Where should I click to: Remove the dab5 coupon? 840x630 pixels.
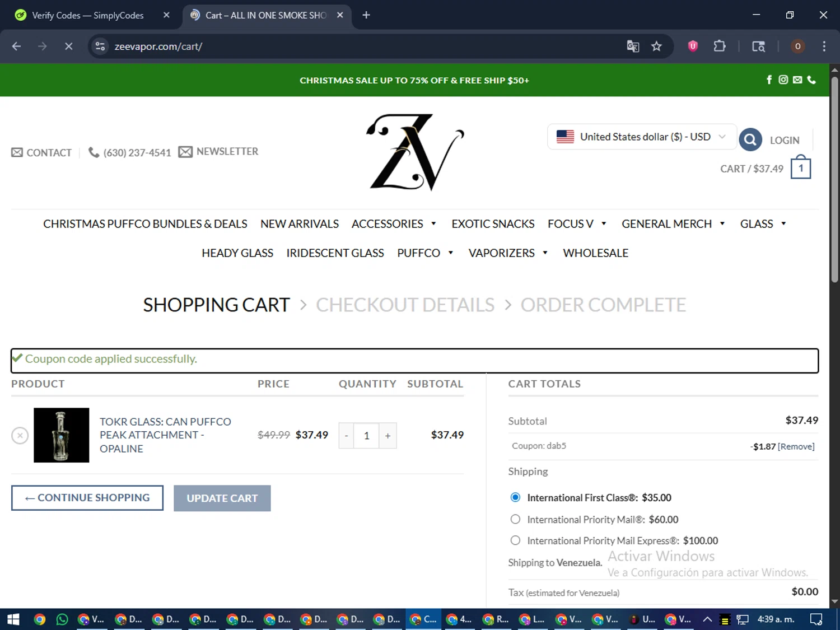pyautogui.click(x=796, y=446)
